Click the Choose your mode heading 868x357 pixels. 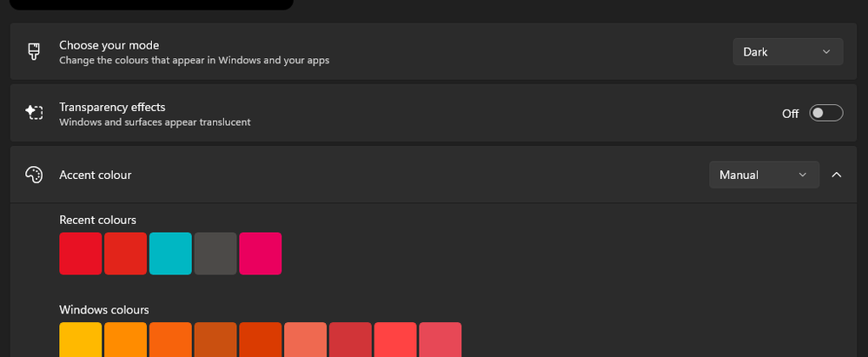109,45
